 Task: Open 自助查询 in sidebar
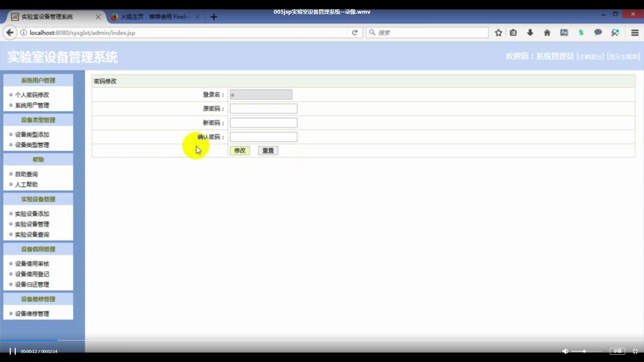point(26,174)
